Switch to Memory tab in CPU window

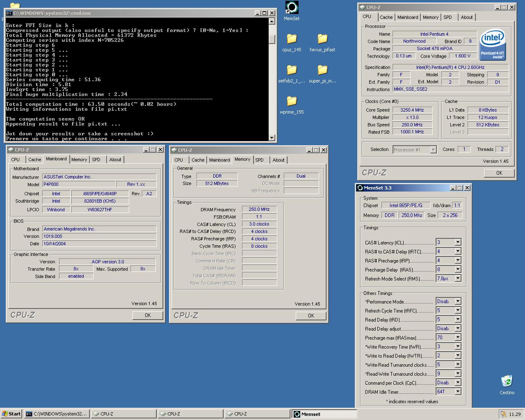(x=431, y=17)
